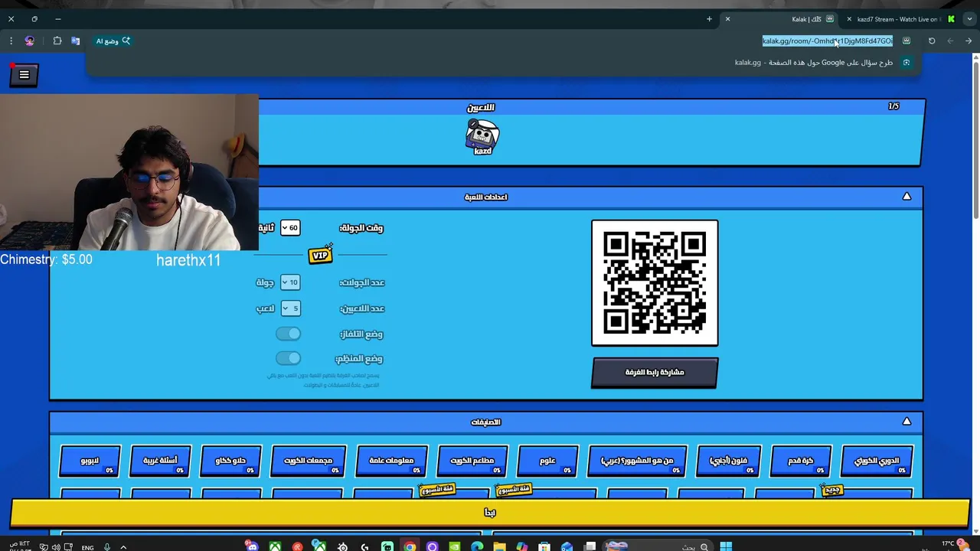Open the browser tab search dropdown
Viewport: 980px width, 551px height.
[969, 19]
